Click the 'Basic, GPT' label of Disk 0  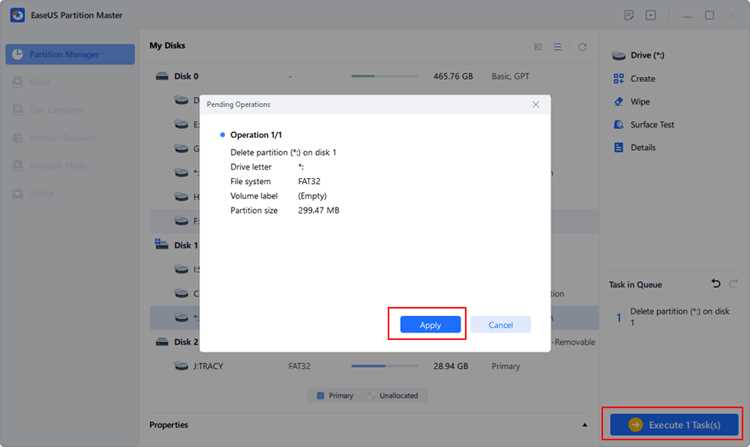pos(510,76)
